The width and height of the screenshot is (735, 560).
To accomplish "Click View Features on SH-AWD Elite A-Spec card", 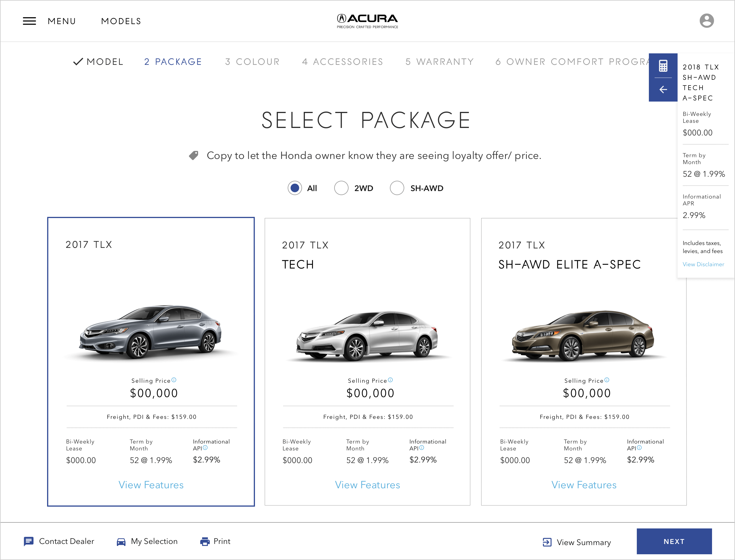I will tap(584, 485).
